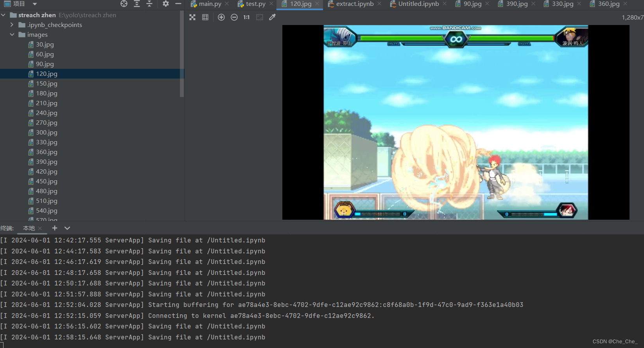The width and height of the screenshot is (644, 348).
Task: Select the color picker eyedropper tool
Action: coord(273,17)
